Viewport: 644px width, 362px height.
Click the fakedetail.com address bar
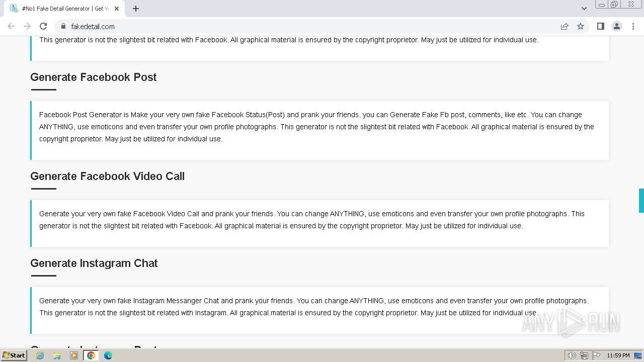point(302,26)
